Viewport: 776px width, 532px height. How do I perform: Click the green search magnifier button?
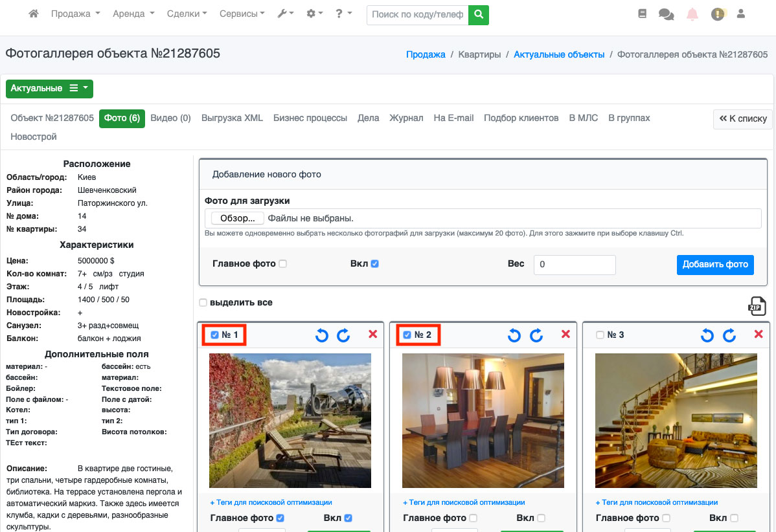point(479,14)
